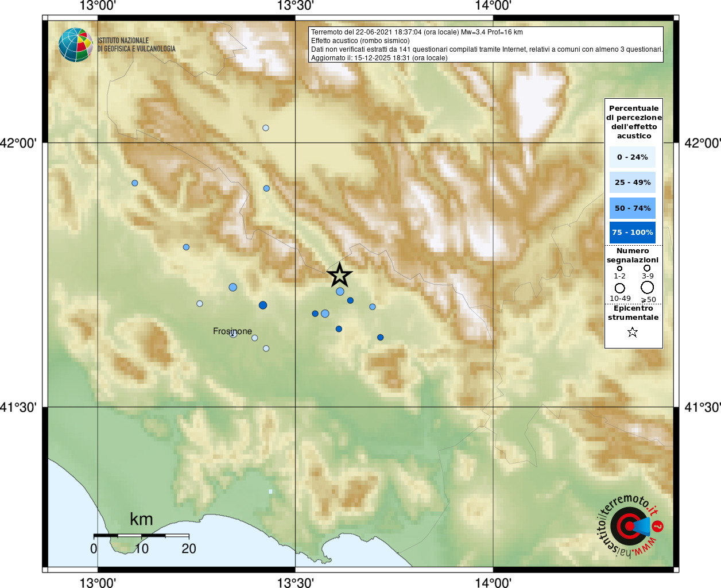This screenshot has width=721, height=588.
Task: Click the 'Terremoto del 22-06-2021' header line
Action: [x=417, y=32]
